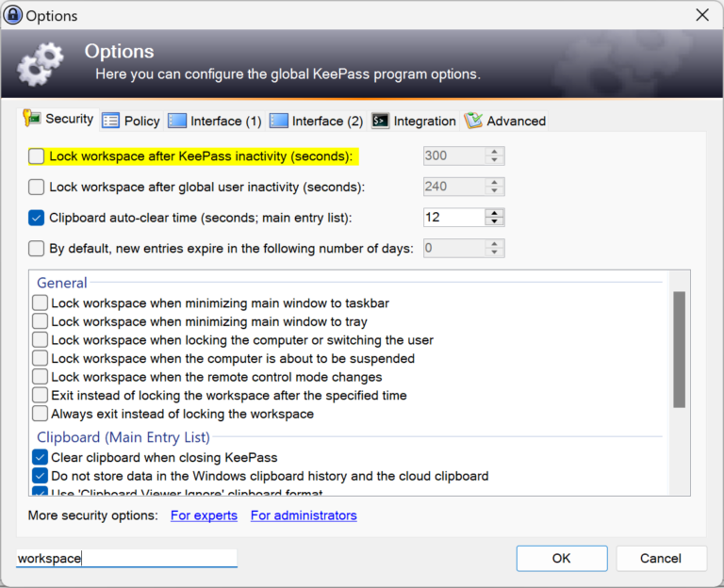Viewport: 724px width, 588px height.
Task: Click up arrow of expiry days spinner
Action: (x=495, y=244)
